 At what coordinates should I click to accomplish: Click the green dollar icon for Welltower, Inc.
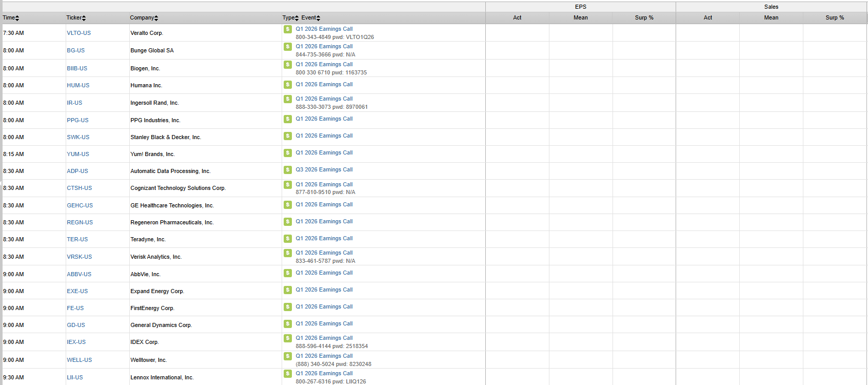(x=288, y=356)
